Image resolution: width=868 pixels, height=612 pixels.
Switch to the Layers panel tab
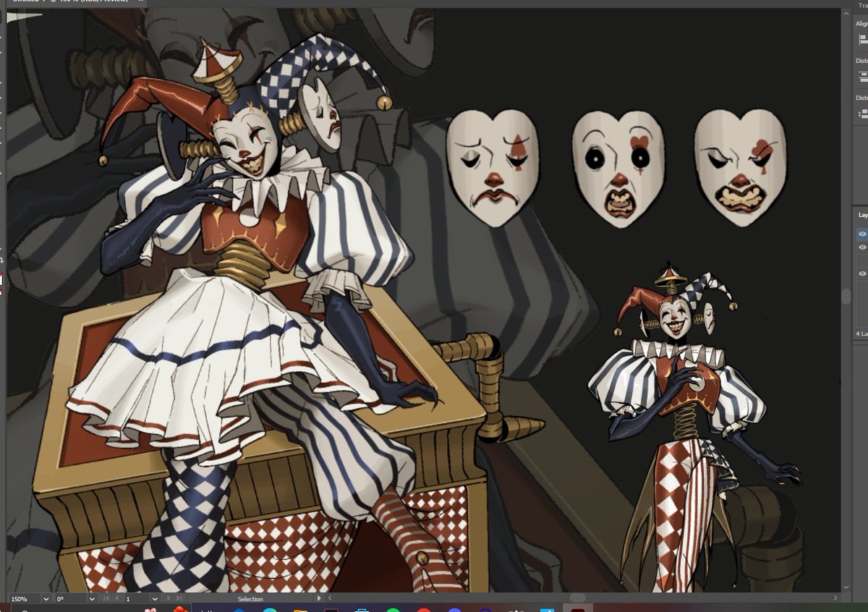(862, 215)
